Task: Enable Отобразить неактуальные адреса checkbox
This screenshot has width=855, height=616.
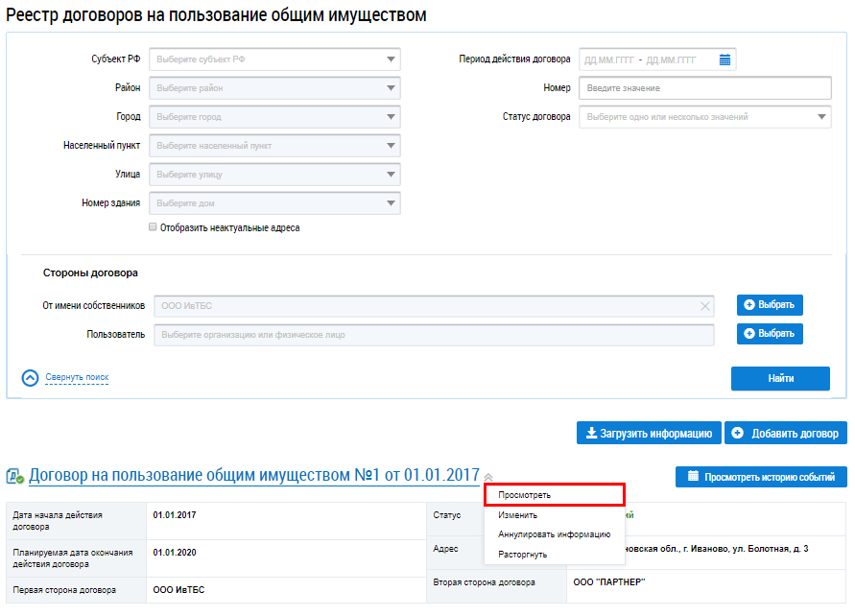Action: (153, 226)
